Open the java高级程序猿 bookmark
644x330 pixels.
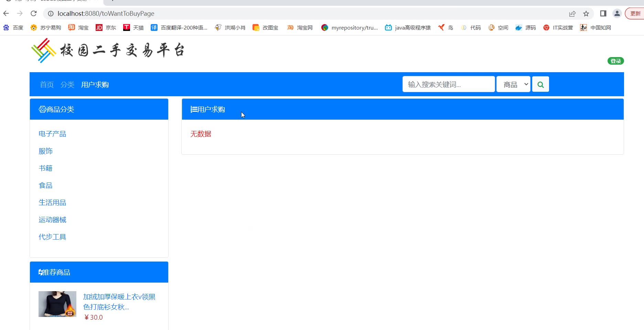(408, 27)
